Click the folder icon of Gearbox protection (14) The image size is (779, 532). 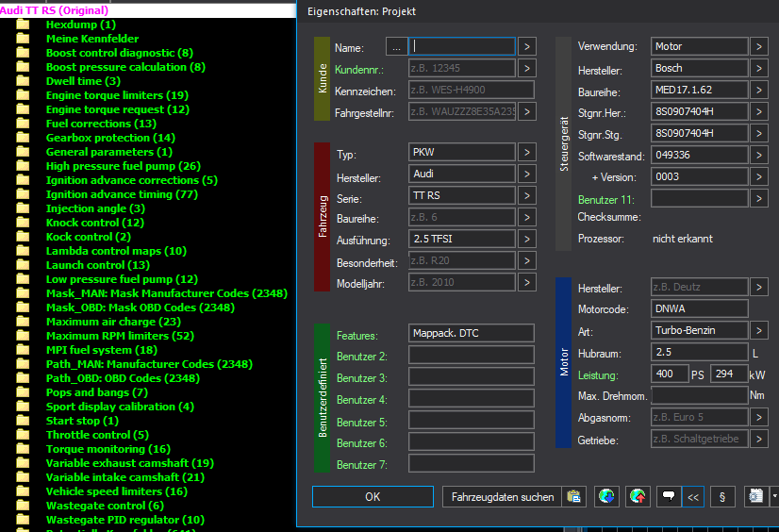[23, 138]
